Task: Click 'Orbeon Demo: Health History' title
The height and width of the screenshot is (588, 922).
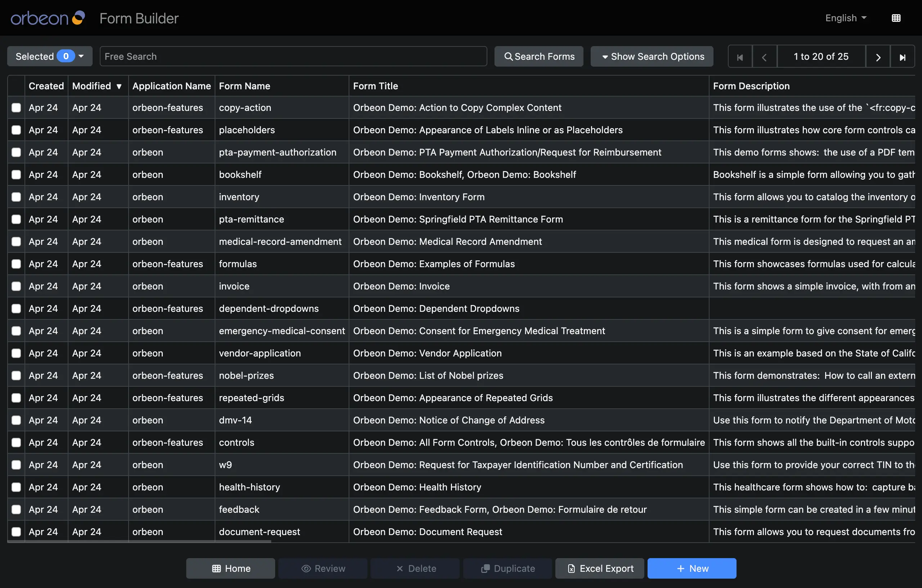Action: click(417, 487)
